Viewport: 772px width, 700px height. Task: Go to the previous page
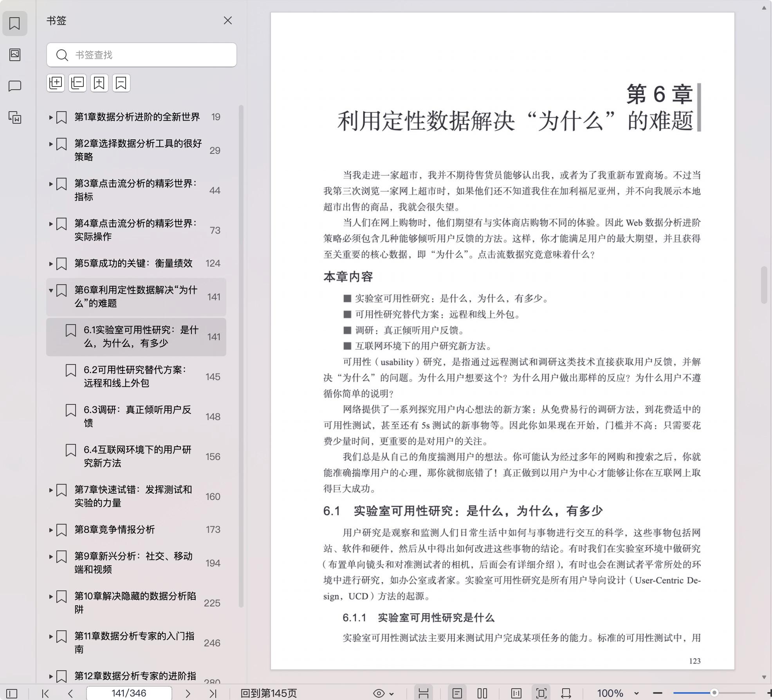point(70,693)
